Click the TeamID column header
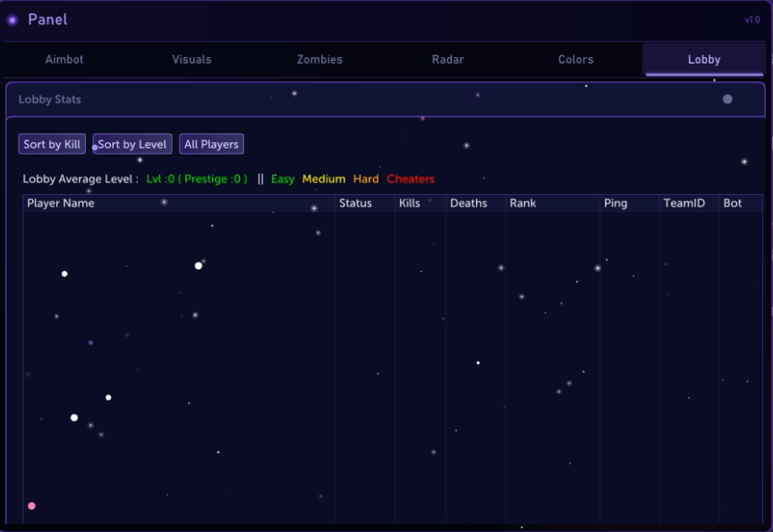Viewport: 773px width, 532px height. pyautogui.click(x=689, y=204)
